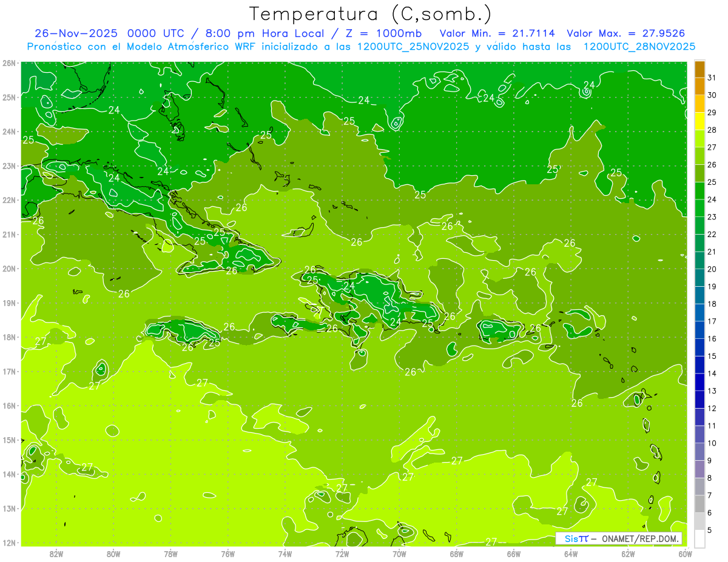Click the 78W longitude axis label
This screenshot has height=562, width=728.
coord(170,554)
